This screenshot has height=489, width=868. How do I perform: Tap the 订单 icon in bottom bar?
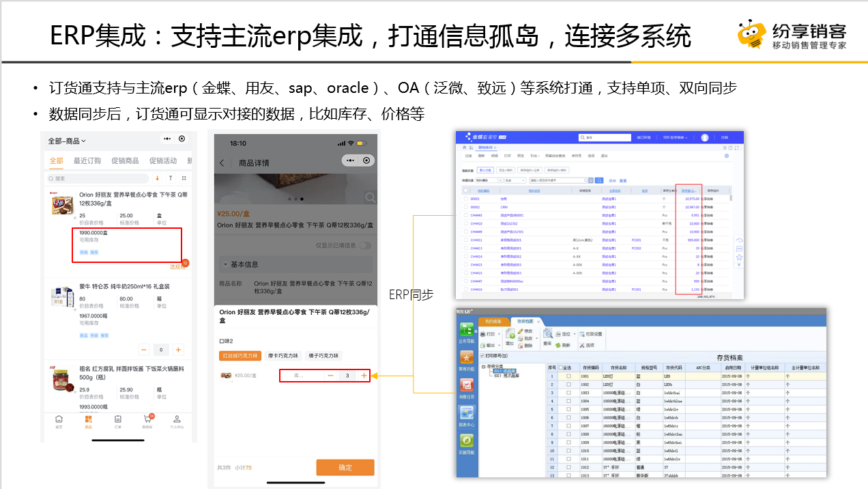click(x=117, y=421)
